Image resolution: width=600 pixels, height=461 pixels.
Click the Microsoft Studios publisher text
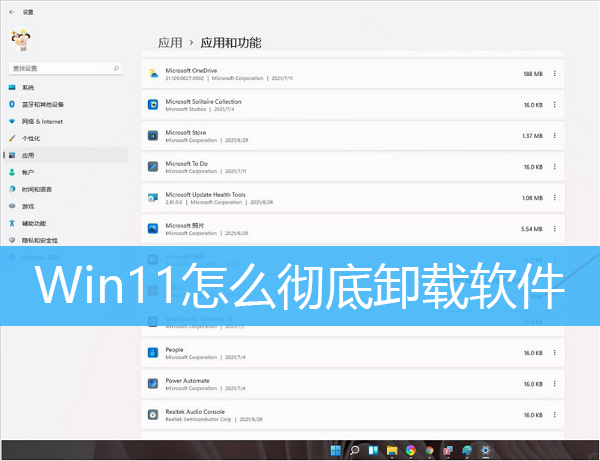(x=186, y=109)
